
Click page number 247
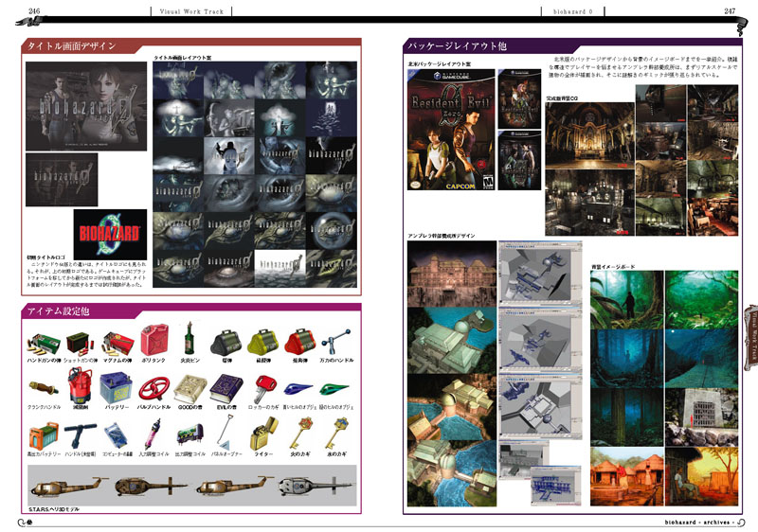[x=730, y=10]
